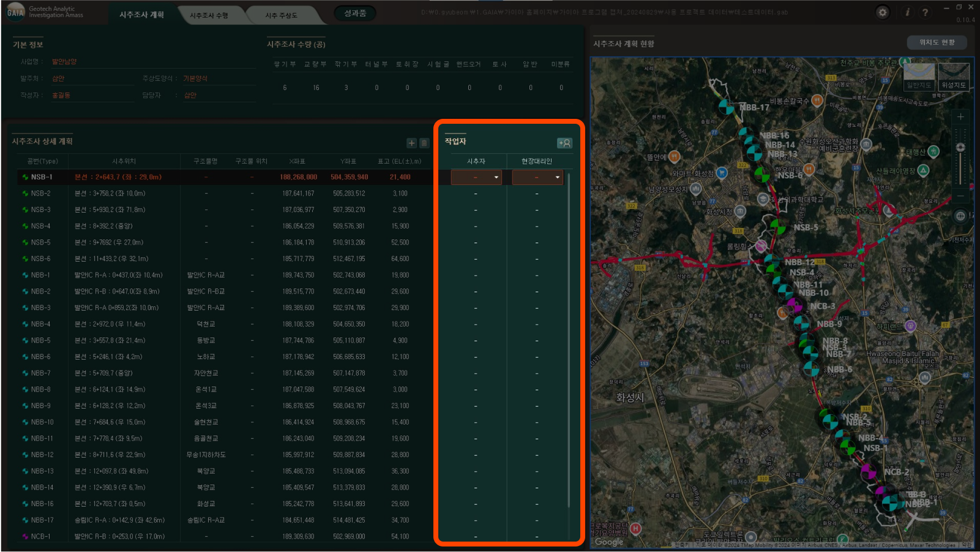Click the trash delete row icon
This screenshot has width=980, height=552.
click(424, 143)
